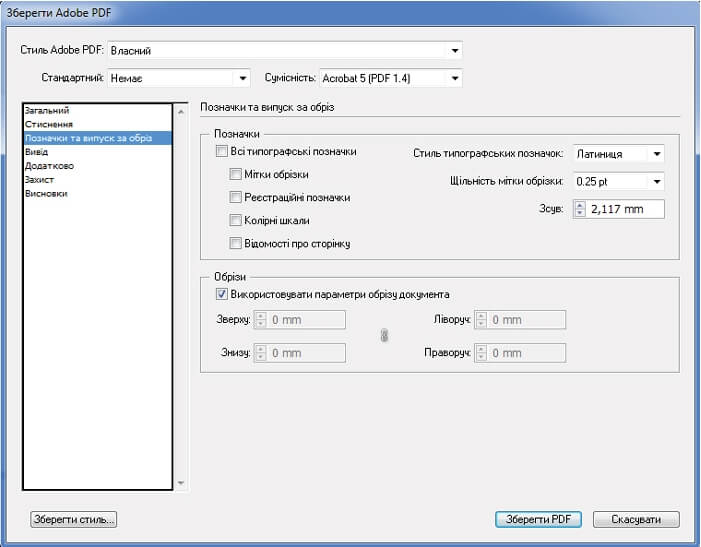Image resolution: width=701 pixels, height=547 pixels.
Task: Tick the Відомості про сторінку checkbox
Action: (x=236, y=243)
